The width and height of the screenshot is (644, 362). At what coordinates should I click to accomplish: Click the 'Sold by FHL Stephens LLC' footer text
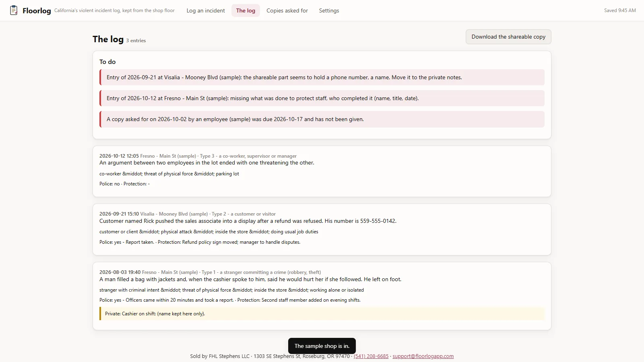click(x=220, y=356)
